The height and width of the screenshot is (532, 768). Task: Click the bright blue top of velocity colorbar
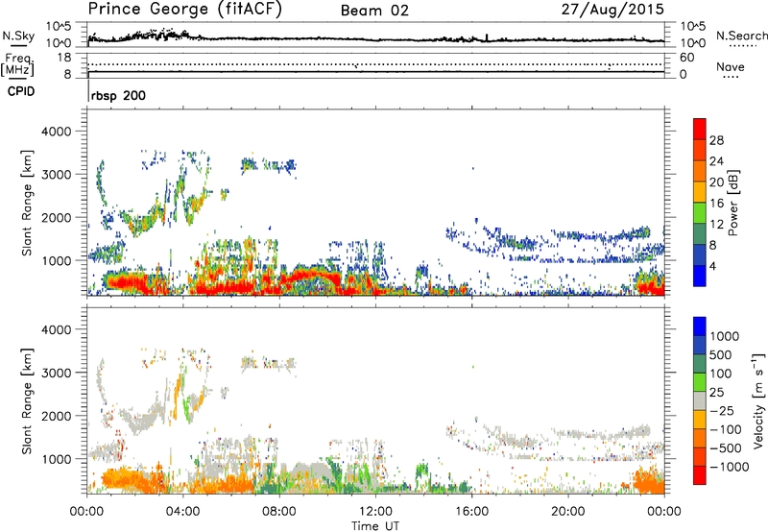pyautogui.click(x=700, y=326)
